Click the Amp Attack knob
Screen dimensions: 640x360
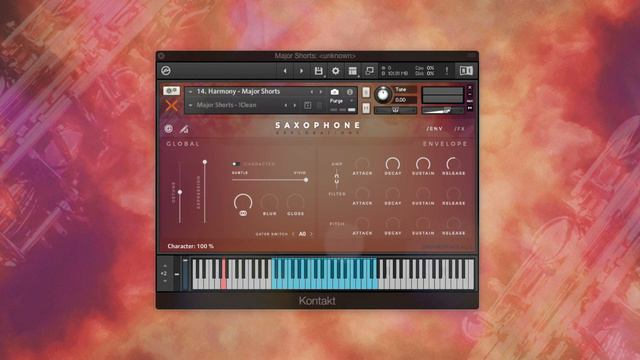[362, 164]
